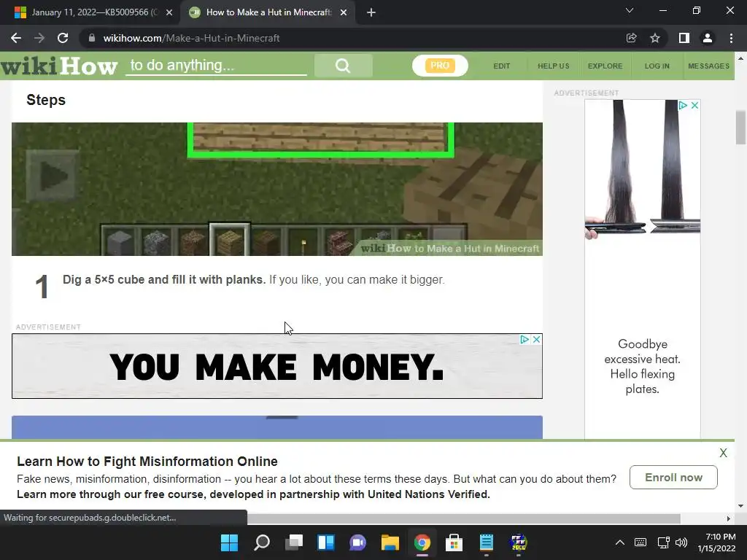The height and width of the screenshot is (560, 747).
Task: Open Microsoft Store from the taskbar
Action: click(454, 542)
